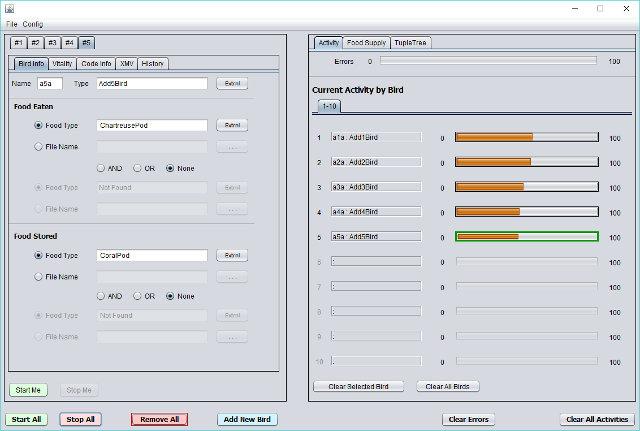Select the 1-10 bird range tab
Screen dimensions: 640x431
[x=329, y=106]
